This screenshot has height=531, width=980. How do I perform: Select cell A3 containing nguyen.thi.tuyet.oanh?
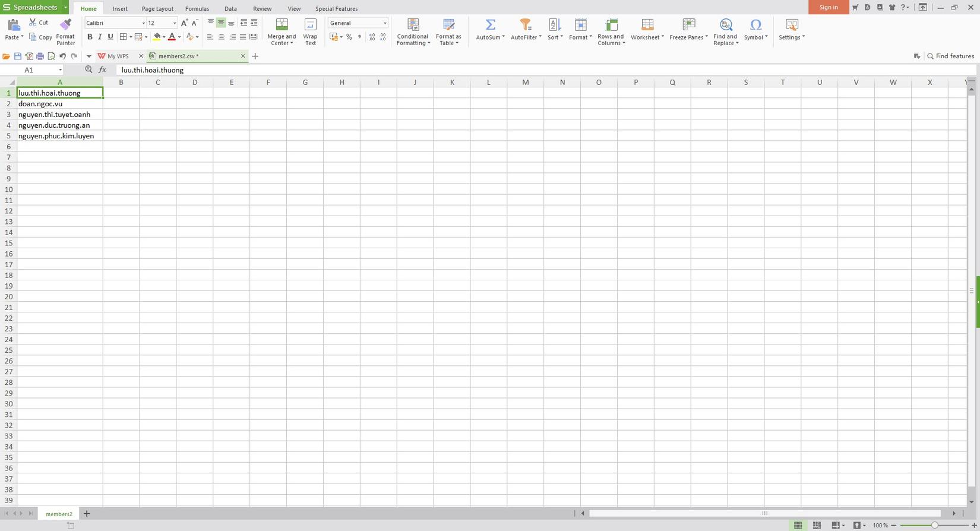(x=60, y=115)
